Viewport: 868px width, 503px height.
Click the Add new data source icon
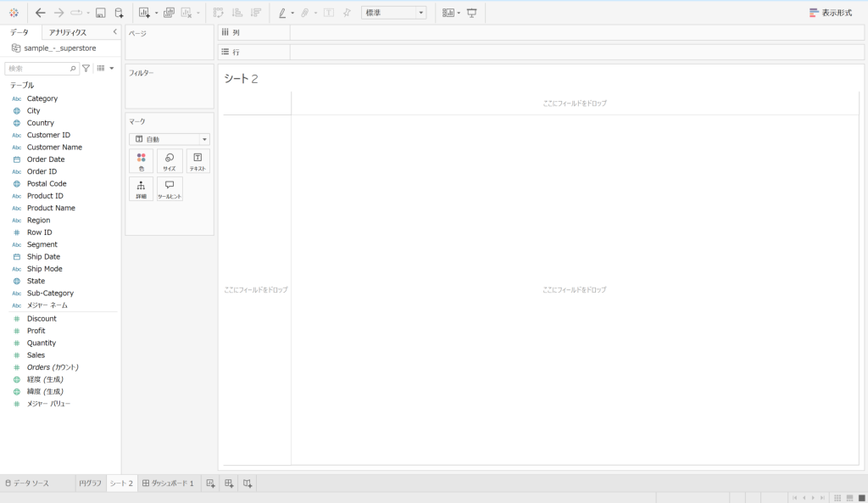point(119,13)
